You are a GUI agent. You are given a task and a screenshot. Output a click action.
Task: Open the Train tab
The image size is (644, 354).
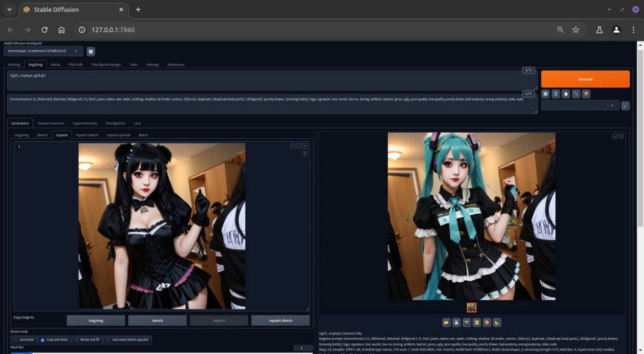[133, 64]
